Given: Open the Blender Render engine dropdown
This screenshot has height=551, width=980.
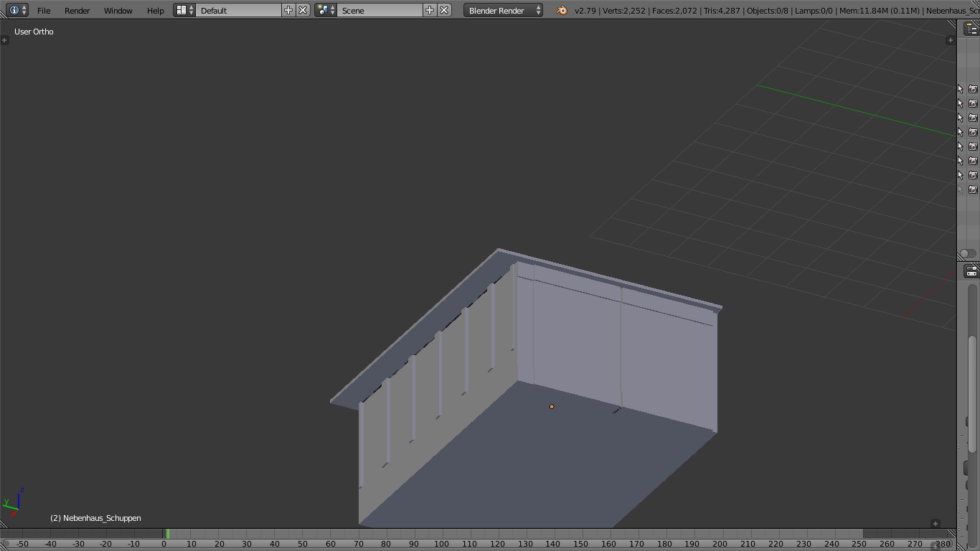Looking at the screenshot, I should click(504, 11).
